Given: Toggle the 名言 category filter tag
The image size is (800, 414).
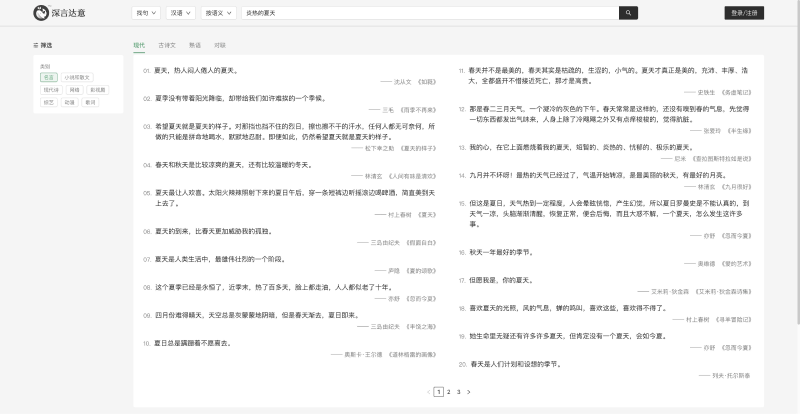Looking at the screenshot, I should (49, 77).
